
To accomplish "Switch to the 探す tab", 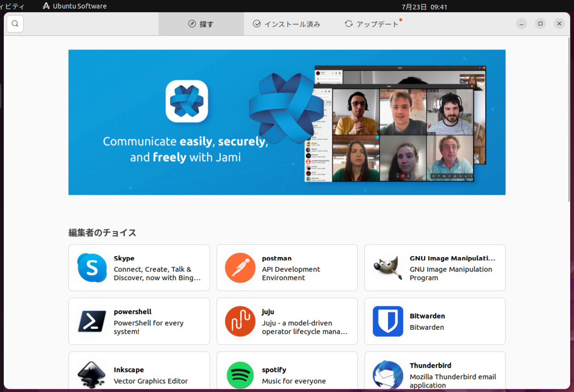I will [201, 24].
